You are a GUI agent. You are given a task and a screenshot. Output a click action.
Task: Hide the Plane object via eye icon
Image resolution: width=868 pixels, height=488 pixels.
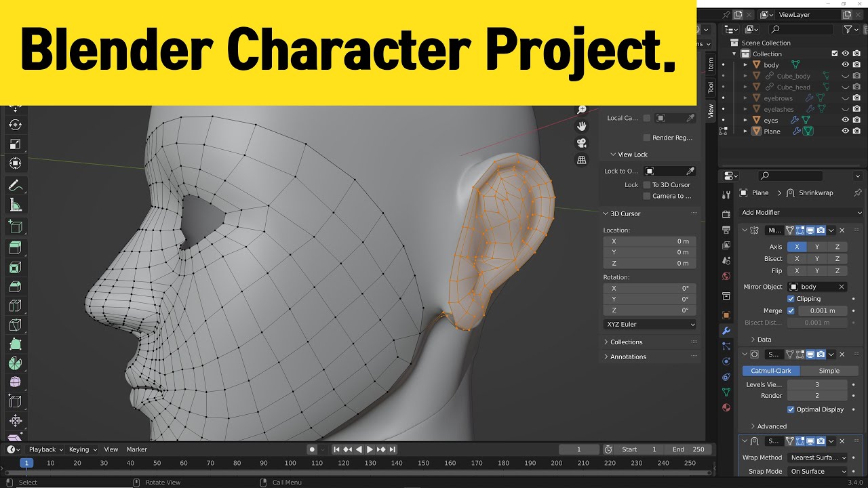[x=845, y=131]
